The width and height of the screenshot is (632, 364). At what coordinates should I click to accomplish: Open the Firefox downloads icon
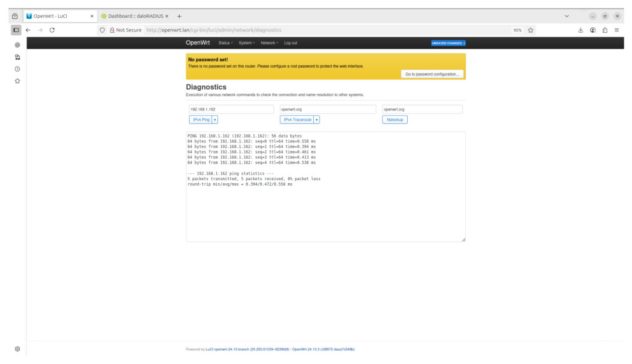581,30
